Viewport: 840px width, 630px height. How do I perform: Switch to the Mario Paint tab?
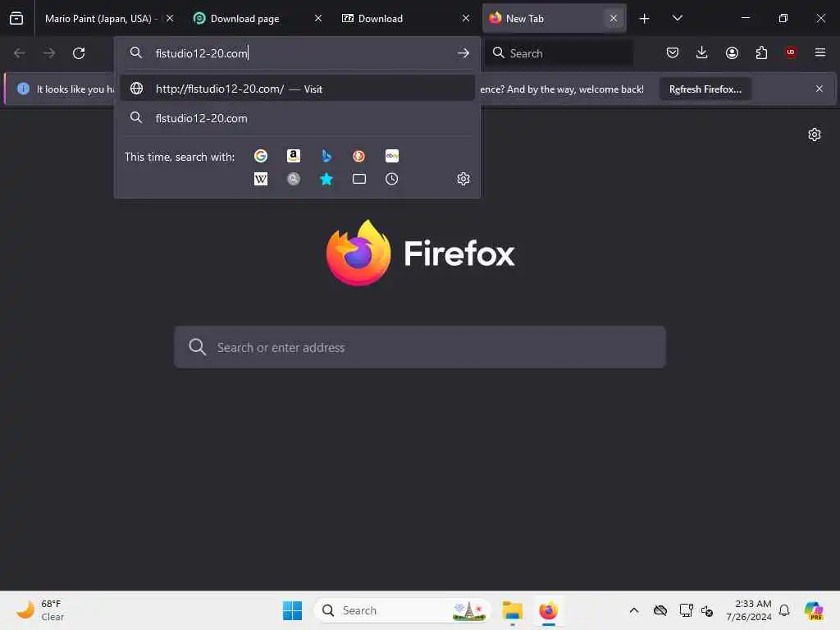tap(99, 19)
